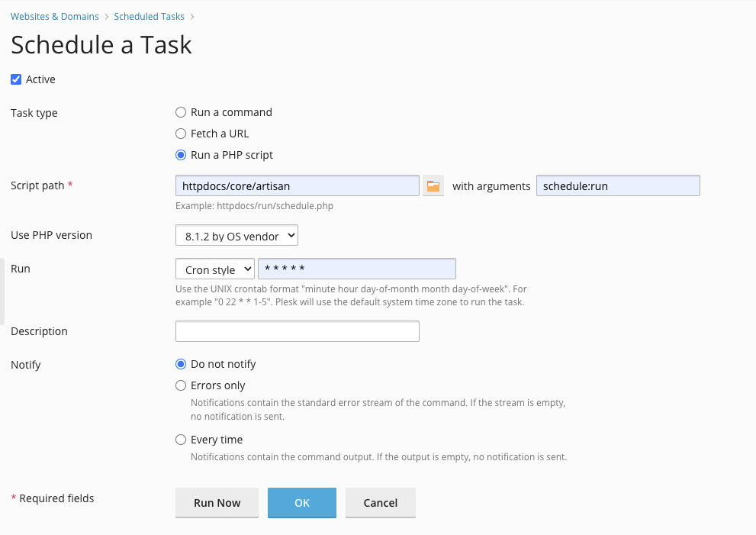Cancel the task scheduling
Screen dimensions: 756x535
pos(381,503)
